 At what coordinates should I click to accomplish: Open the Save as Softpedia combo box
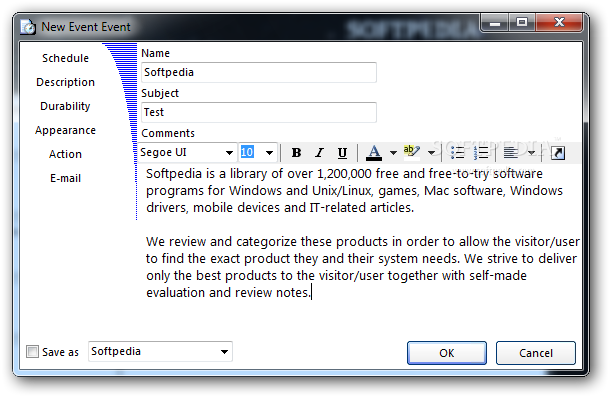pos(160,351)
